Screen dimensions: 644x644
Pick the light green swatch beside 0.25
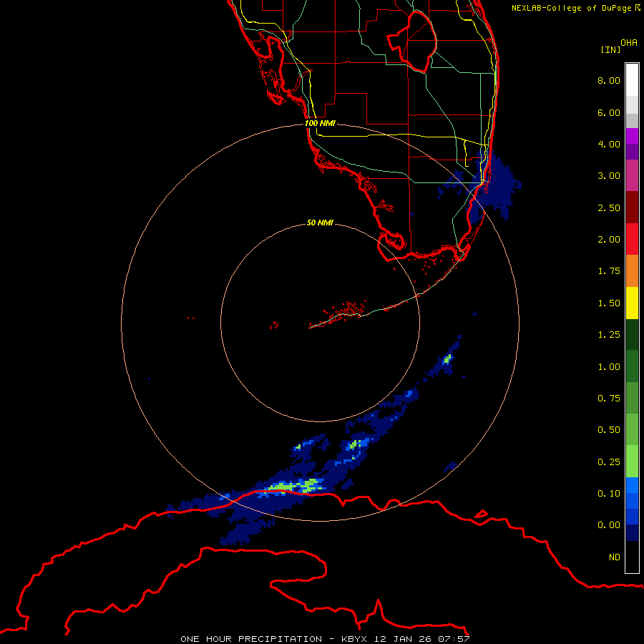point(632,462)
